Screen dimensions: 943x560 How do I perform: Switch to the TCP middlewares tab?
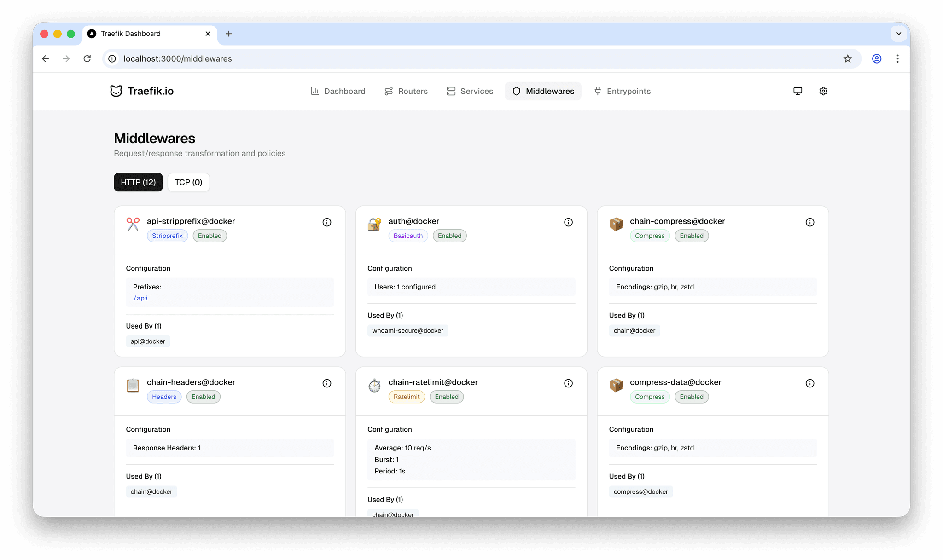(x=188, y=182)
